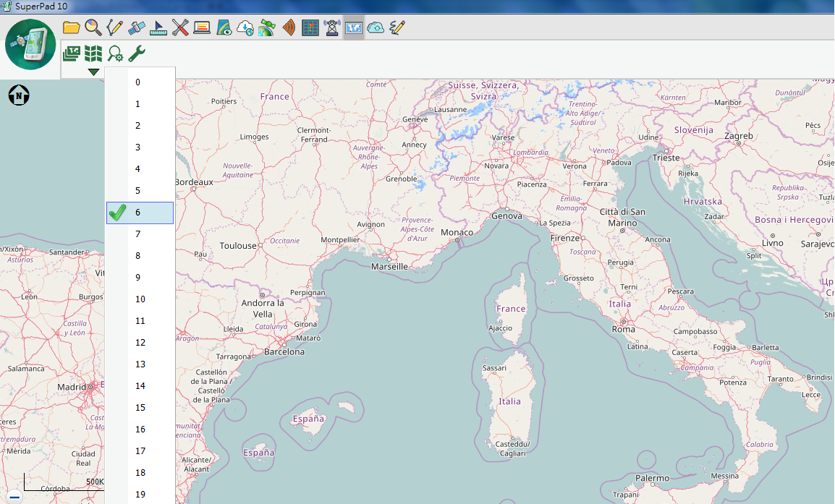
Task: Click the north arrow compass icon
Action: (x=19, y=95)
